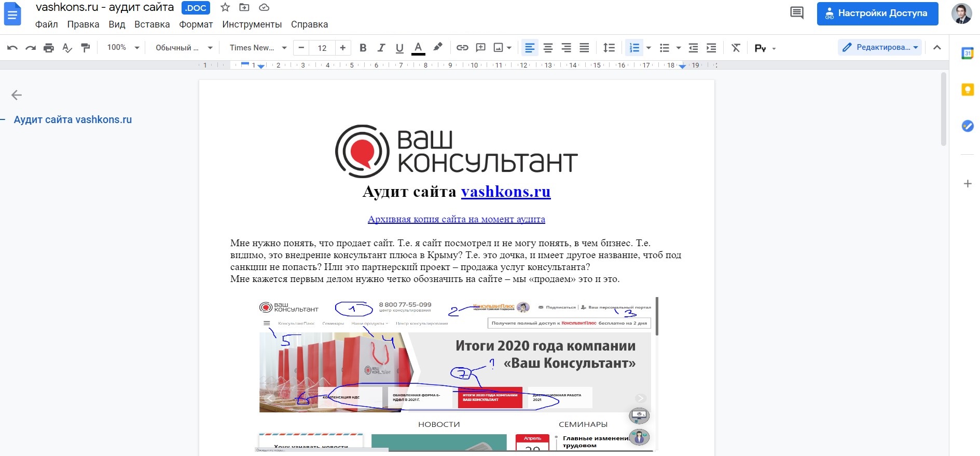Open the Правка menu

tap(83, 24)
